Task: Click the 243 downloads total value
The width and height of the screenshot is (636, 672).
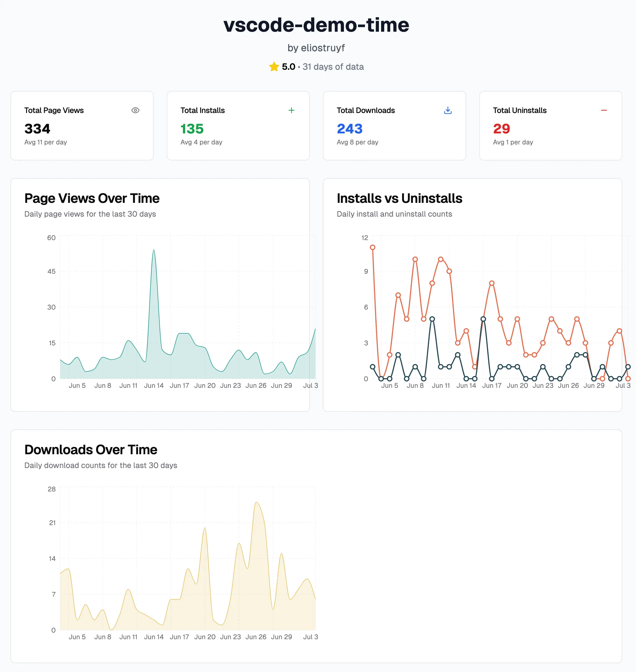Action: pyautogui.click(x=349, y=129)
